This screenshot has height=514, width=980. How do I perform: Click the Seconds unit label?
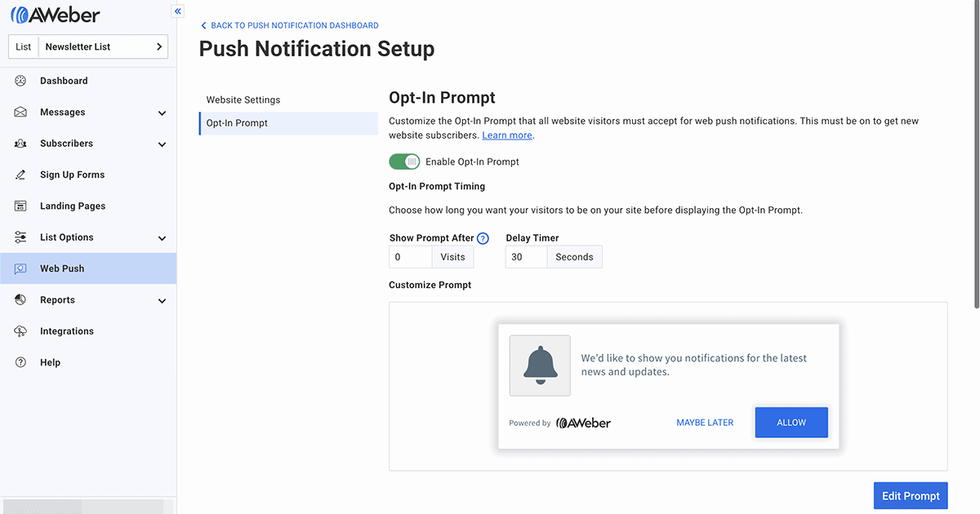[x=574, y=257]
